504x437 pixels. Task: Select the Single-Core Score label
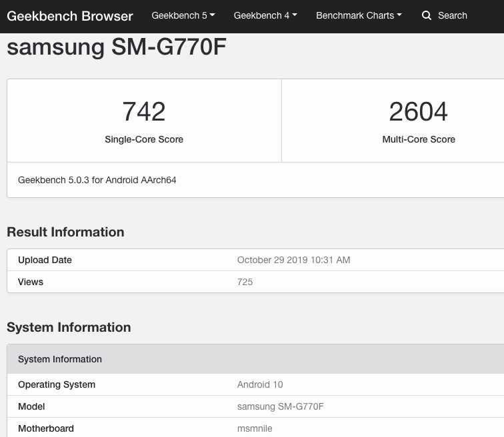144,139
